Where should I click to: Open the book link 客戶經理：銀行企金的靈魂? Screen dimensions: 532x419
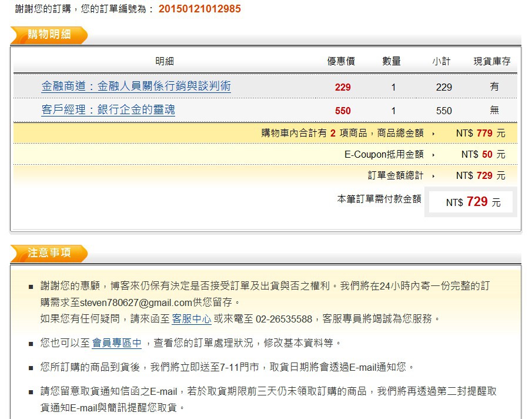pos(108,109)
